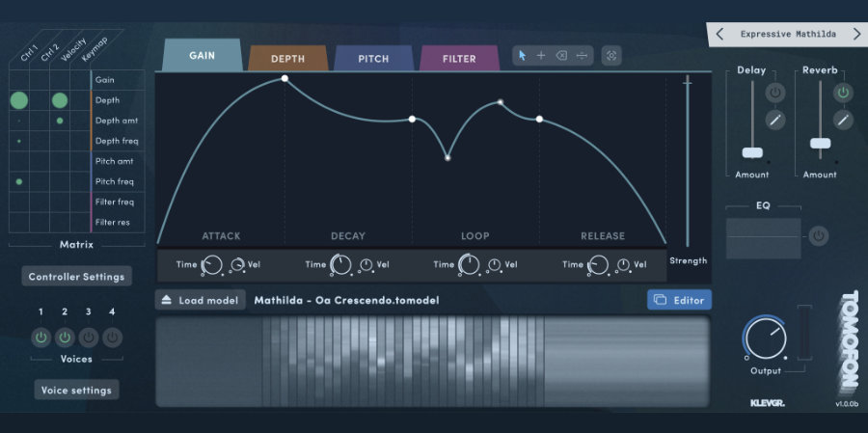The image size is (868, 433).
Task: Click the lowest envelope point in Loop section
Action: point(448,158)
